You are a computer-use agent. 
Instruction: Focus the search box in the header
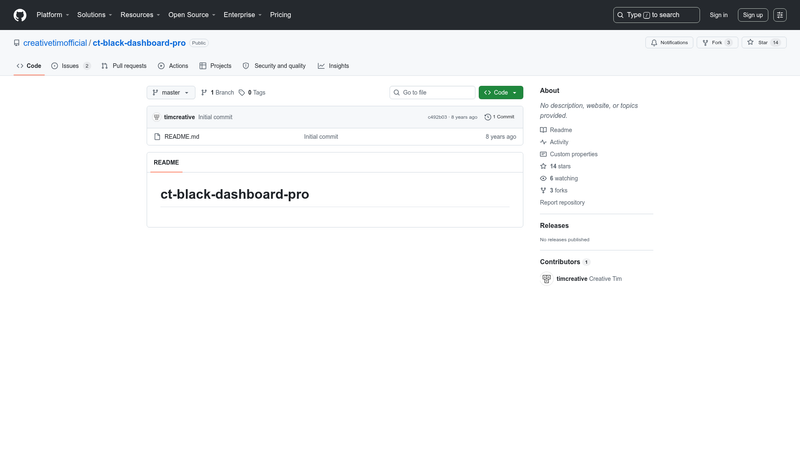point(656,15)
